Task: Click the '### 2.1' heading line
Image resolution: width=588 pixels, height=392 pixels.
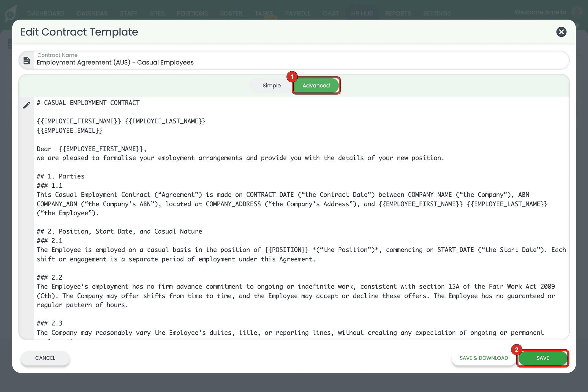Action: tap(50, 241)
